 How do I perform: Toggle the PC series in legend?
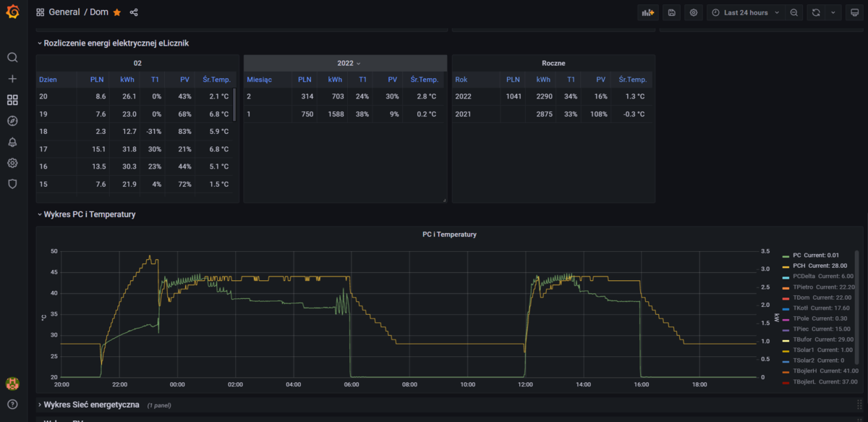point(797,256)
